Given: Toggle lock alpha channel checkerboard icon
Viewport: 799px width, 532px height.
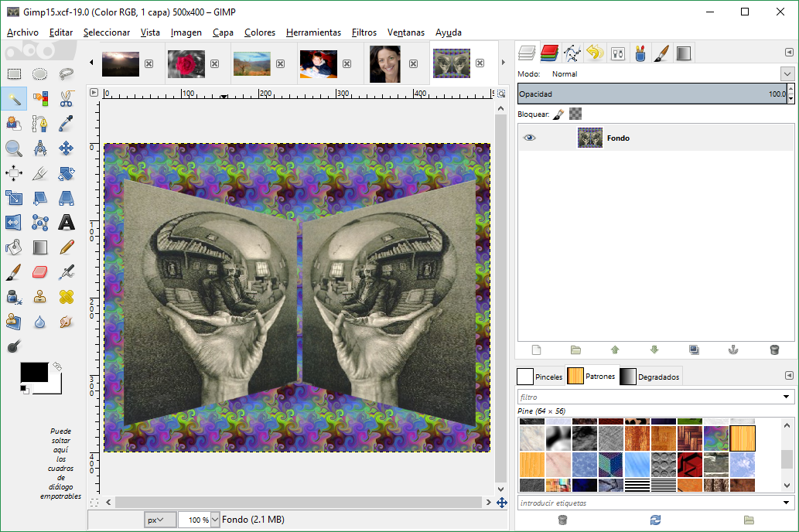Looking at the screenshot, I should tap(575, 114).
